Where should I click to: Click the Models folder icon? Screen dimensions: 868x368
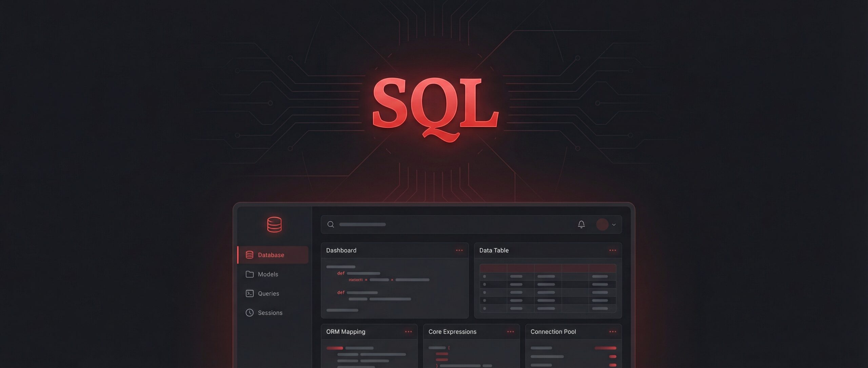coord(250,274)
